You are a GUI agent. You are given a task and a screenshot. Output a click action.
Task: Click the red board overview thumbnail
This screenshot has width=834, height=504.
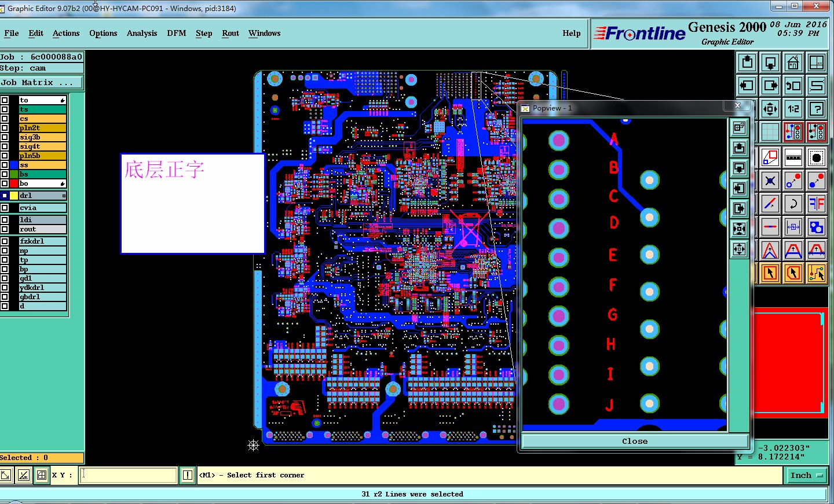(791, 363)
